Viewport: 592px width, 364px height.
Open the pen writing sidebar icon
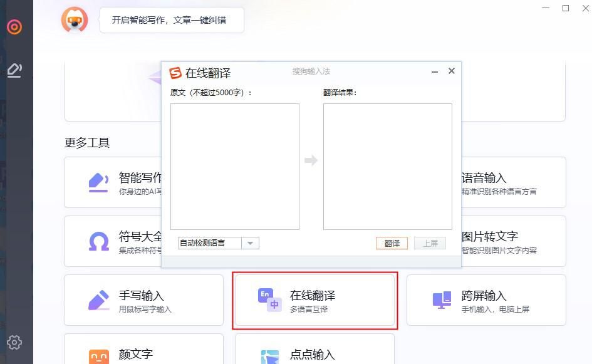14,70
